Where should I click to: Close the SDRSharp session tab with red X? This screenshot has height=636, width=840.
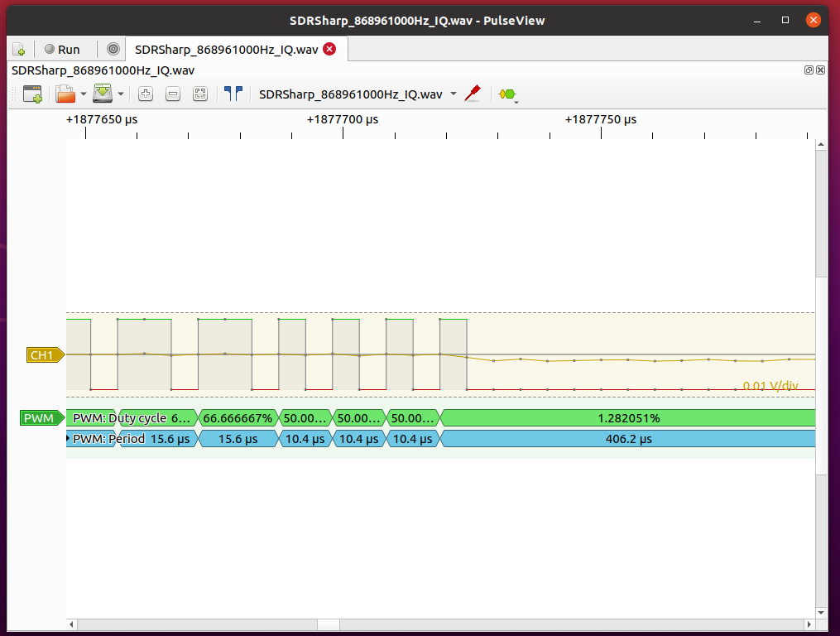coord(330,49)
